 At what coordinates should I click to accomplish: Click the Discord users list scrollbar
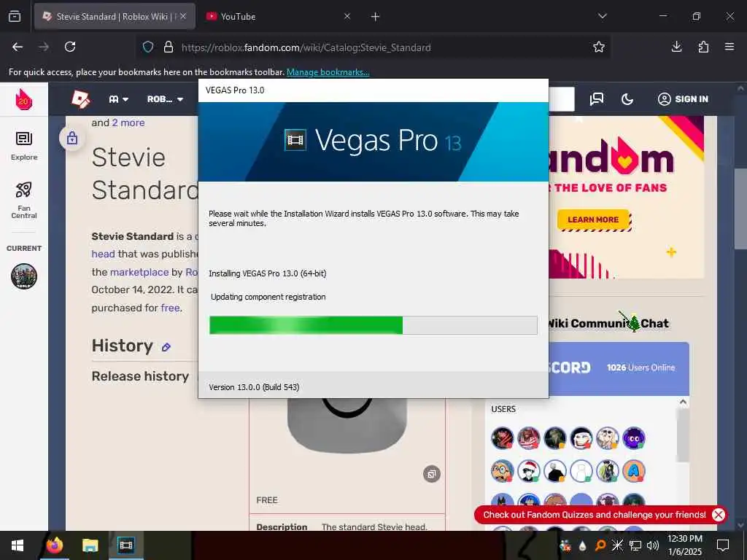683,435
